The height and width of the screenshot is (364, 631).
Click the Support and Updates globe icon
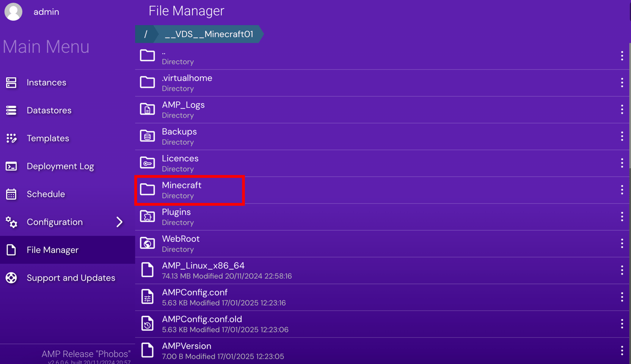click(x=11, y=278)
